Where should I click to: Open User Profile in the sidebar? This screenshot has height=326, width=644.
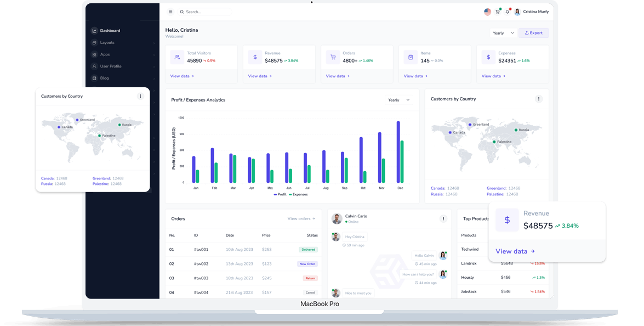coord(110,66)
